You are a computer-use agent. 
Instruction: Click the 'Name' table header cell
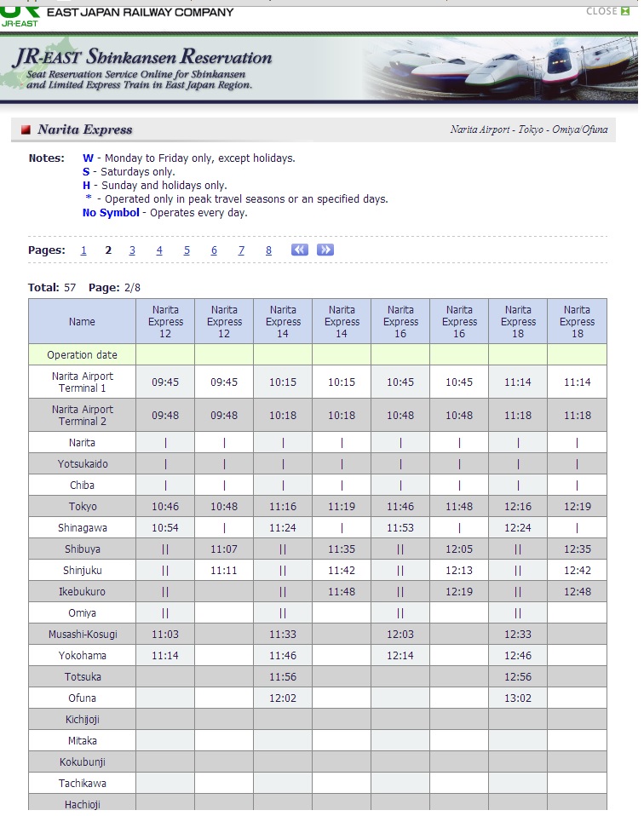[x=83, y=322]
